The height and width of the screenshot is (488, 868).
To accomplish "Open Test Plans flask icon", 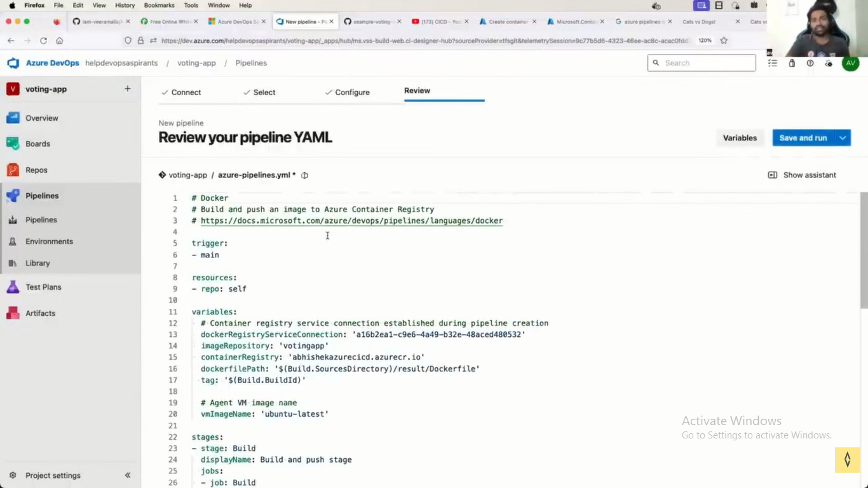I will (13, 287).
